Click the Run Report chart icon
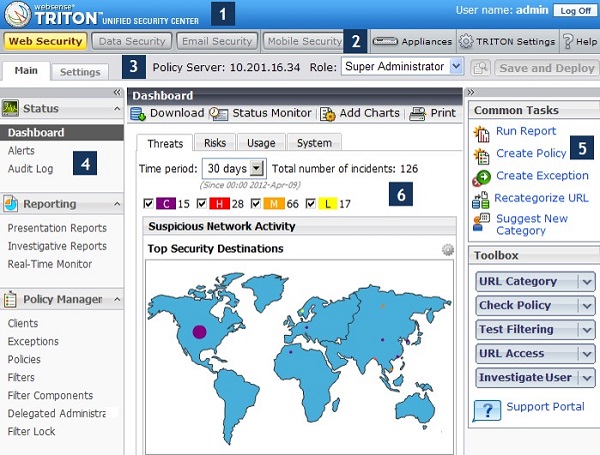The width and height of the screenshot is (600, 455). pyautogui.click(x=481, y=134)
